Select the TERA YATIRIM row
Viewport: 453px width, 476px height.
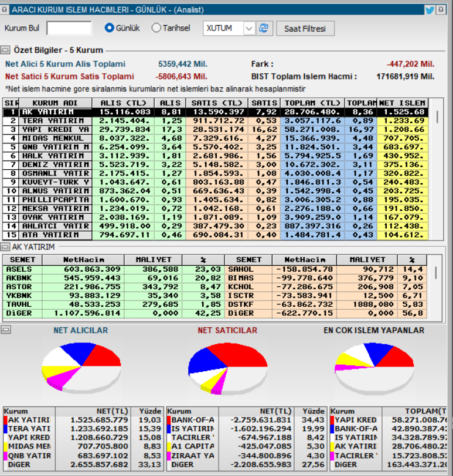[216, 121]
